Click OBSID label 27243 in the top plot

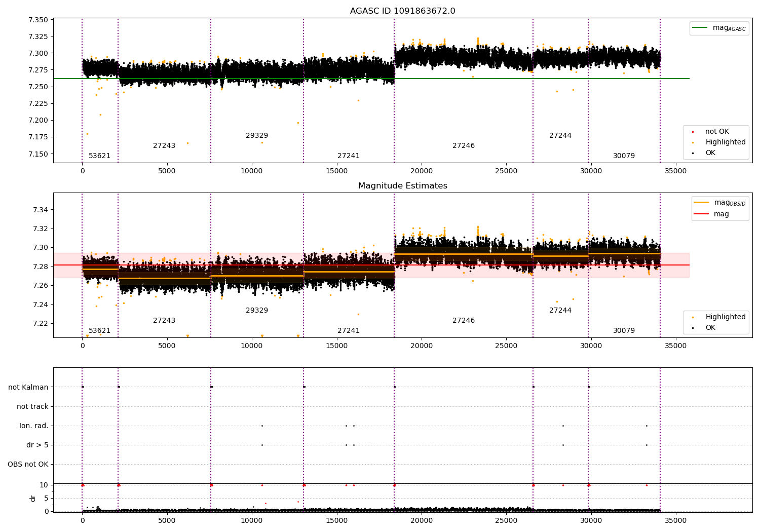tap(164, 145)
